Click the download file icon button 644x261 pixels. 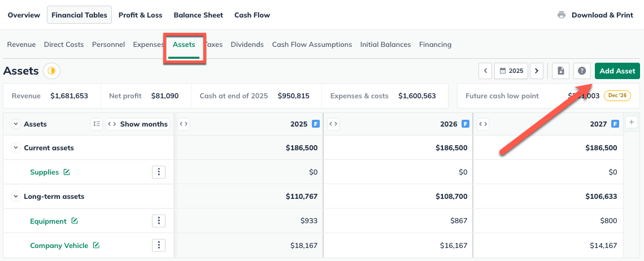click(x=560, y=71)
